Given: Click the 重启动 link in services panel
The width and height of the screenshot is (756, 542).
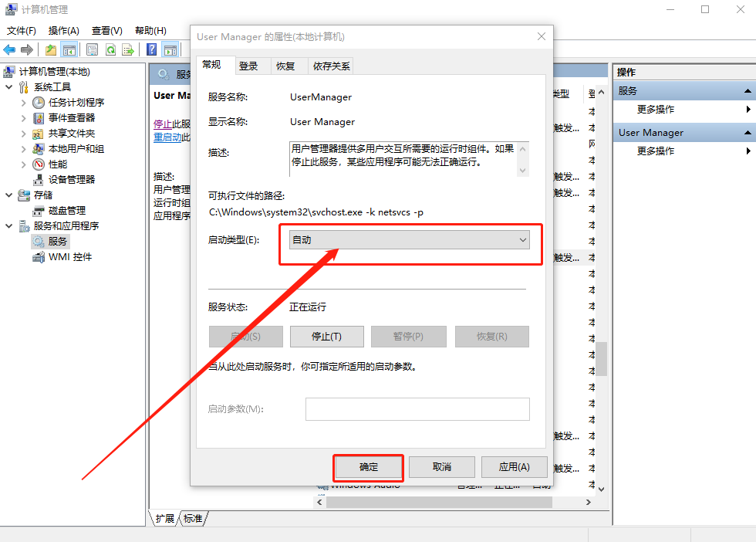Looking at the screenshot, I should (167, 137).
